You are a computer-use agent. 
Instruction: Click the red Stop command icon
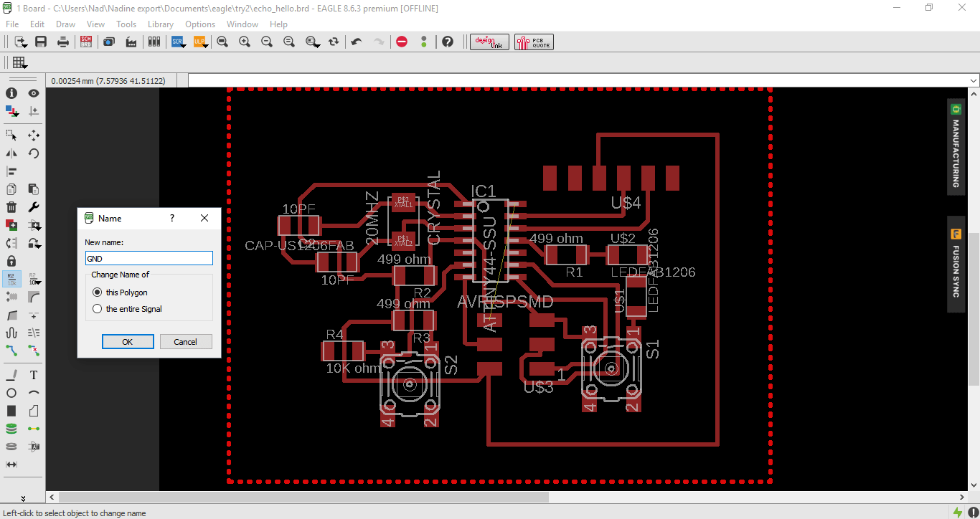tap(402, 42)
